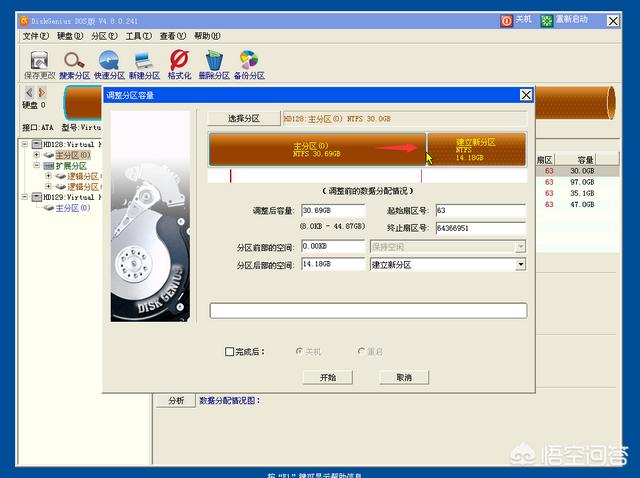Click the Cancel (取消) button

pos(404,378)
